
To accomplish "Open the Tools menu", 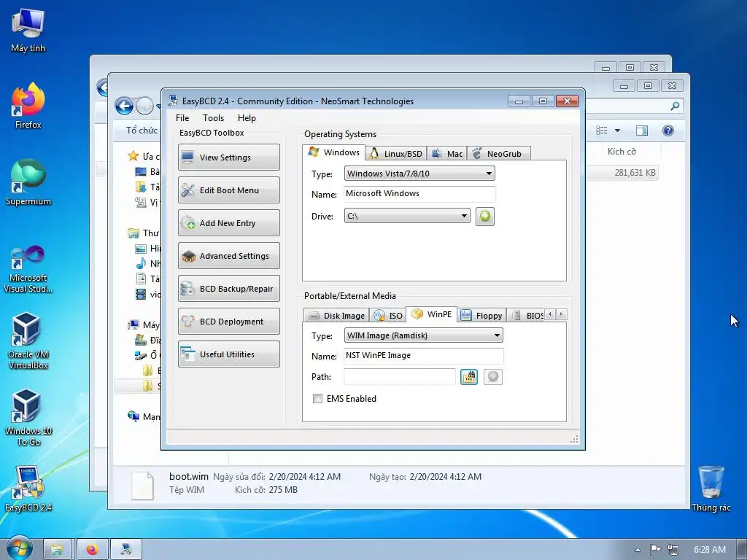I will point(213,118).
